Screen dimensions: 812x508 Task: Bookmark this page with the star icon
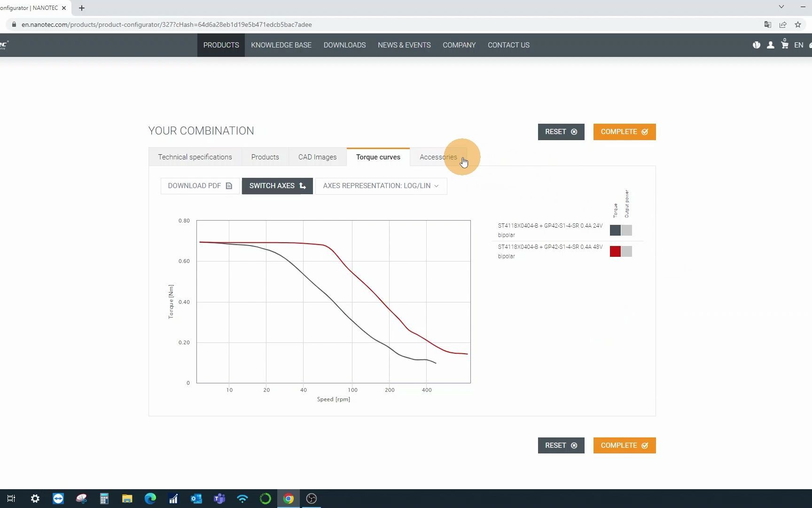click(798, 24)
